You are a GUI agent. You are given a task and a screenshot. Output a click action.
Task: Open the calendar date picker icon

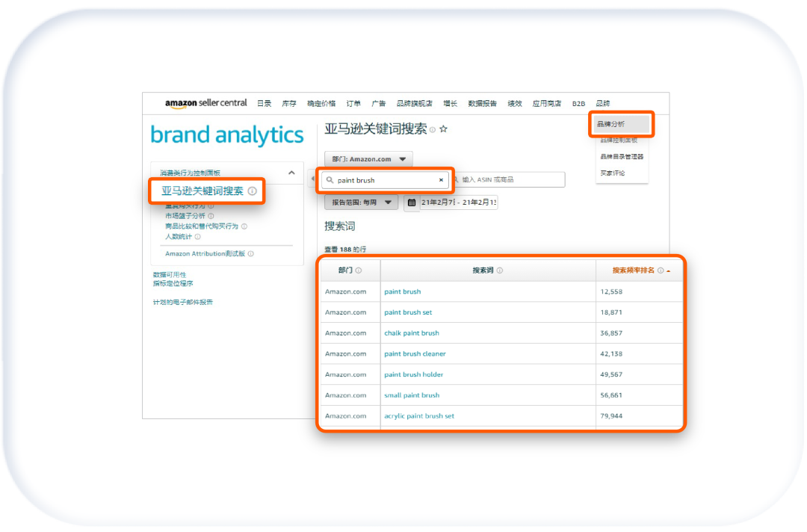click(412, 202)
